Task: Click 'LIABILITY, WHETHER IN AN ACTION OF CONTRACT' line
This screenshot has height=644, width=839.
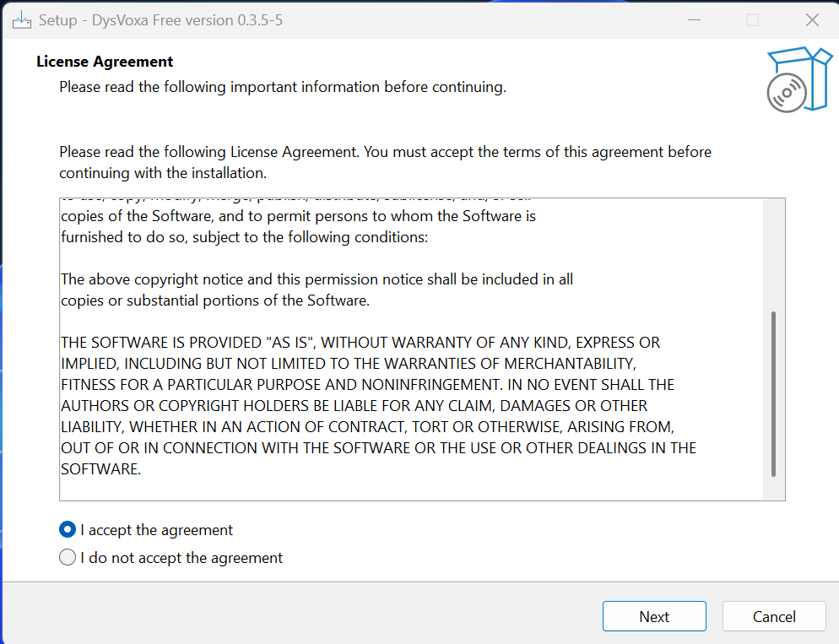Action: tap(367, 427)
